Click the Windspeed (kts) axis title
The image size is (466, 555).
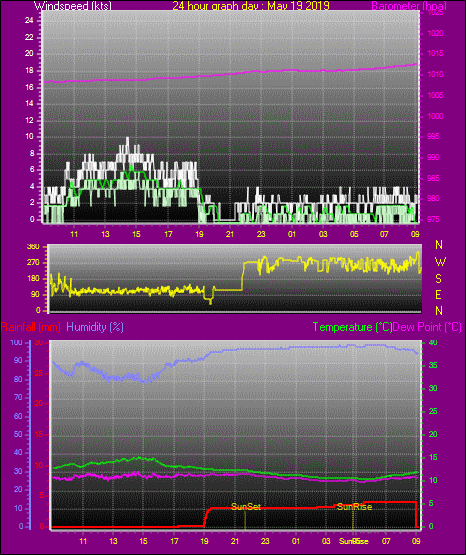(x=73, y=5)
